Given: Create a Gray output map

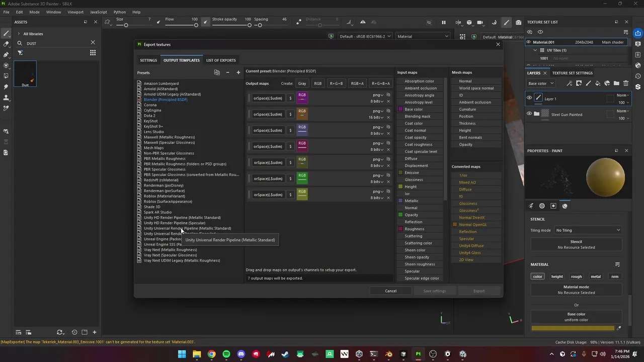Looking at the screenshot, I should [302, 83].
